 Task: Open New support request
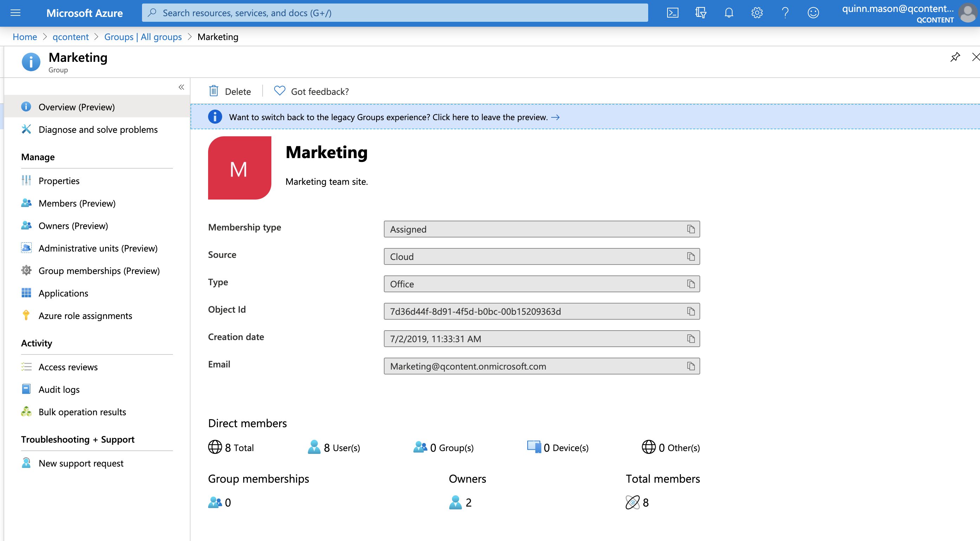[x=97, y=463]
